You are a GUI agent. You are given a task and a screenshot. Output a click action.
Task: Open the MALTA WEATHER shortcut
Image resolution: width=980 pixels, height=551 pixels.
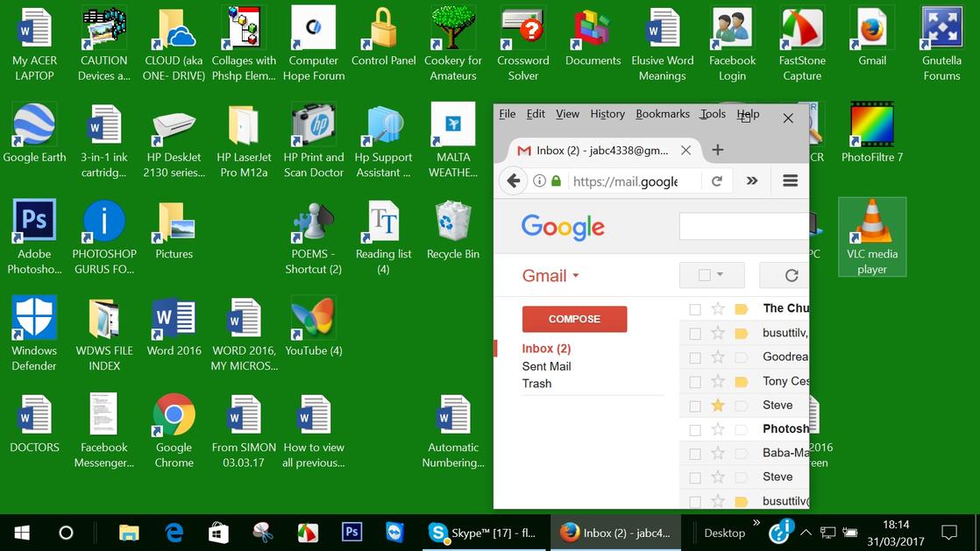click(x=453, y=140)
